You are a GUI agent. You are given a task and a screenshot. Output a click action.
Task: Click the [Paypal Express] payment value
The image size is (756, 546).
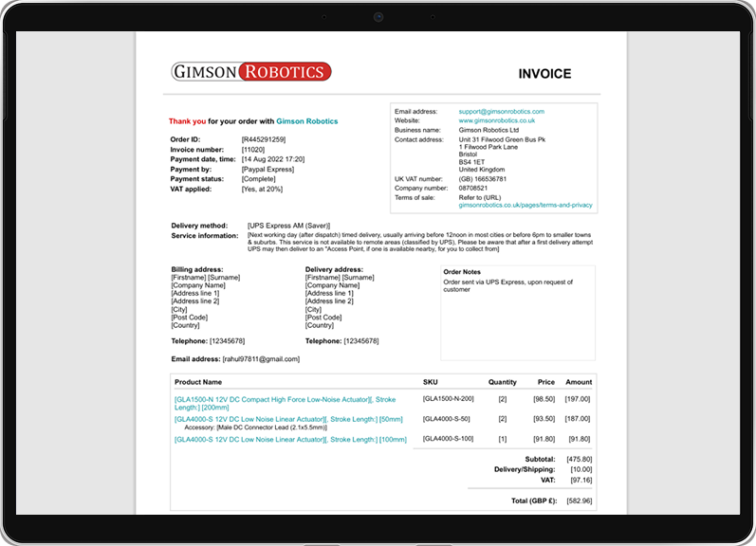click(x=267, y=169)
